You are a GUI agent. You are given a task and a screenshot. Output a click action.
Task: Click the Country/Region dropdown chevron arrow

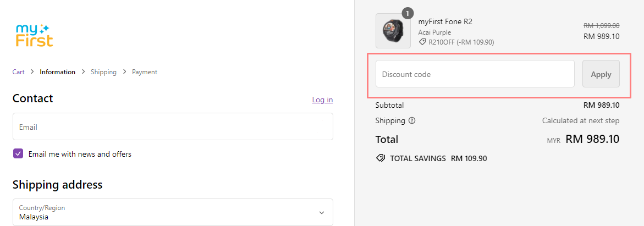pos(322,212)
